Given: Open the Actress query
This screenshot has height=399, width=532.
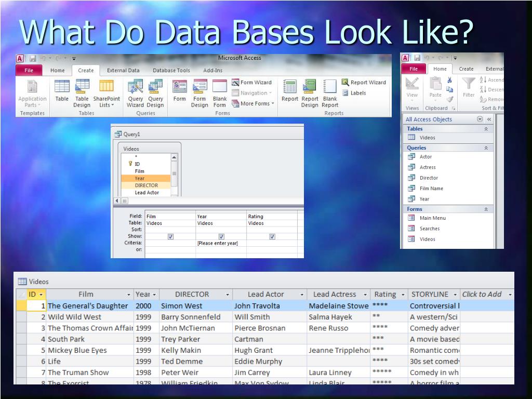Looking at the screenshot, I should (x=448, y=167).
